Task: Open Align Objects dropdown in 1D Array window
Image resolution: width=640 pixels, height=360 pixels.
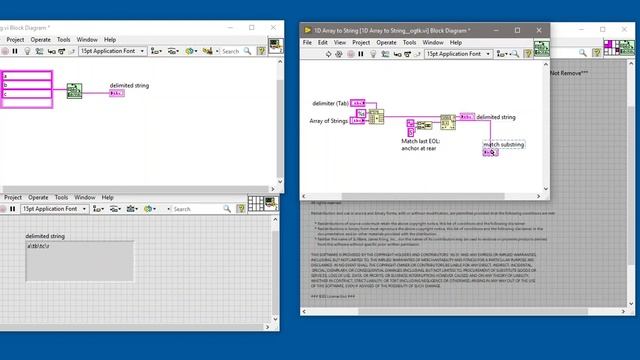Action: click(501, 54)
